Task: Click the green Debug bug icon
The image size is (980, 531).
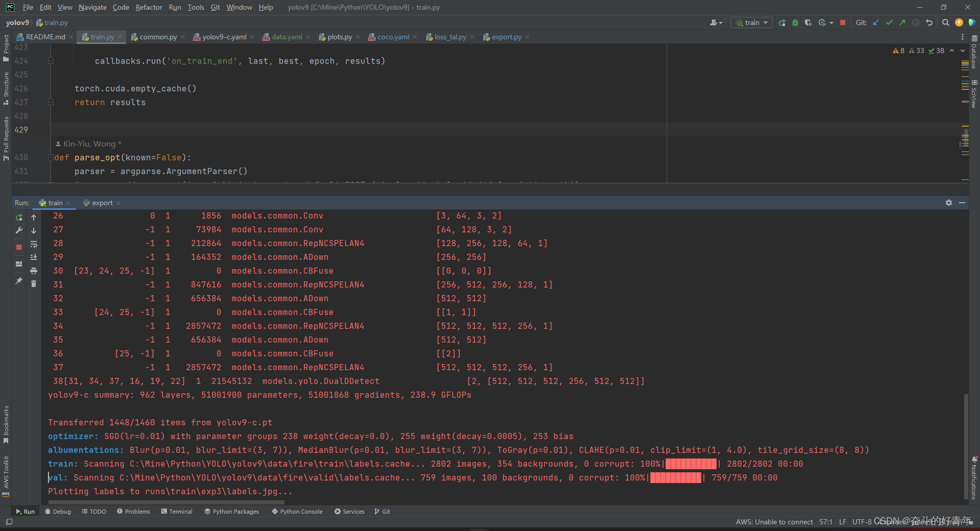Action: point(795,22)
